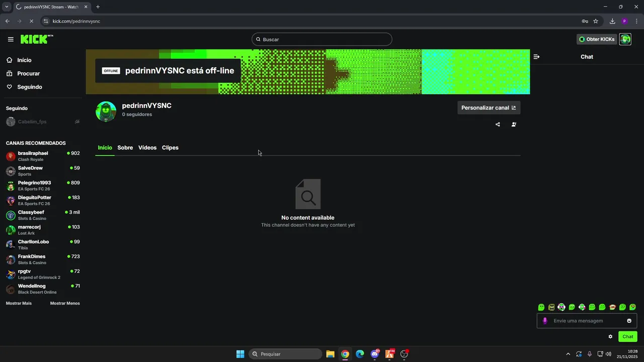Insert the angry yellow square emote

(x=551, y=307)
